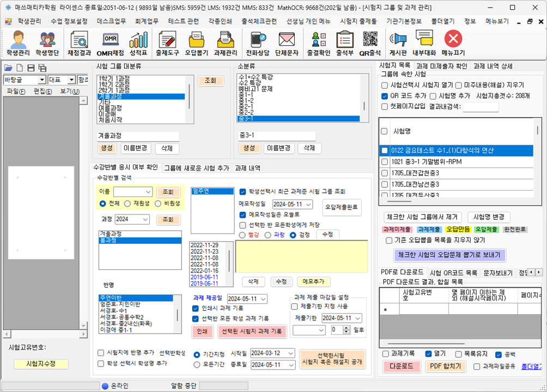Click the 오답만들 yellow color label
Viewport: 547px width, 392px height.
tap(458, 229)
